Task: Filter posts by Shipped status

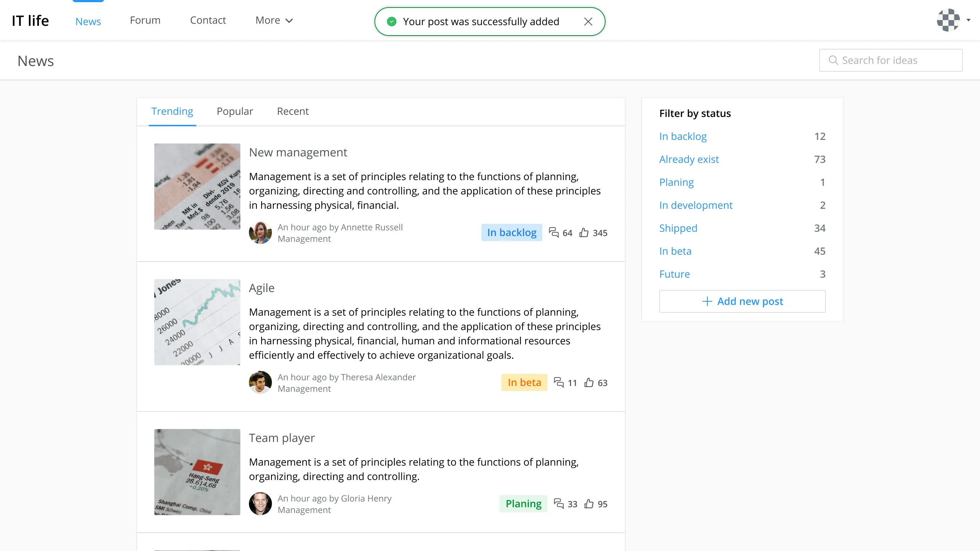Action: pos(678,228)
